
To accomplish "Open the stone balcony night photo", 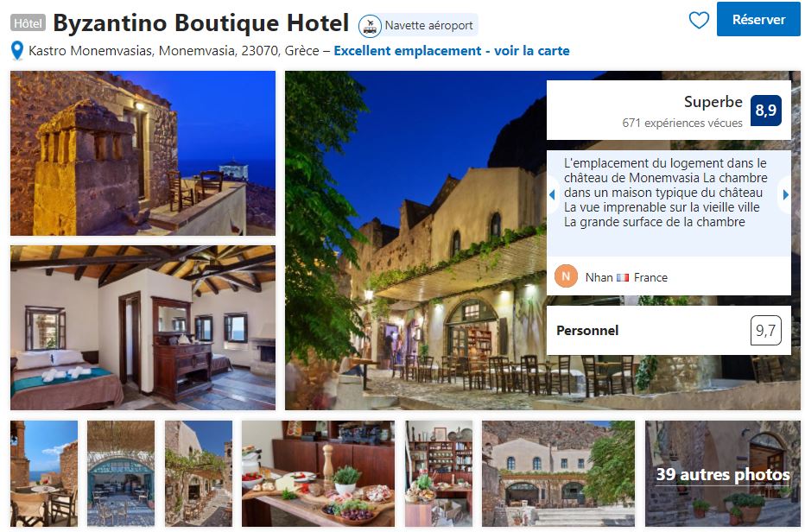I will 143,153.
